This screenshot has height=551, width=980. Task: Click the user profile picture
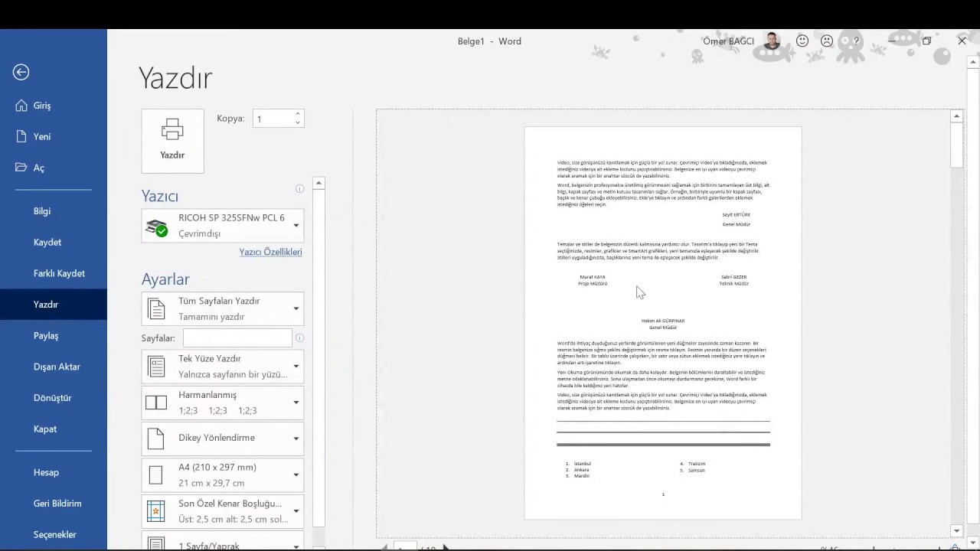point(772,41)
